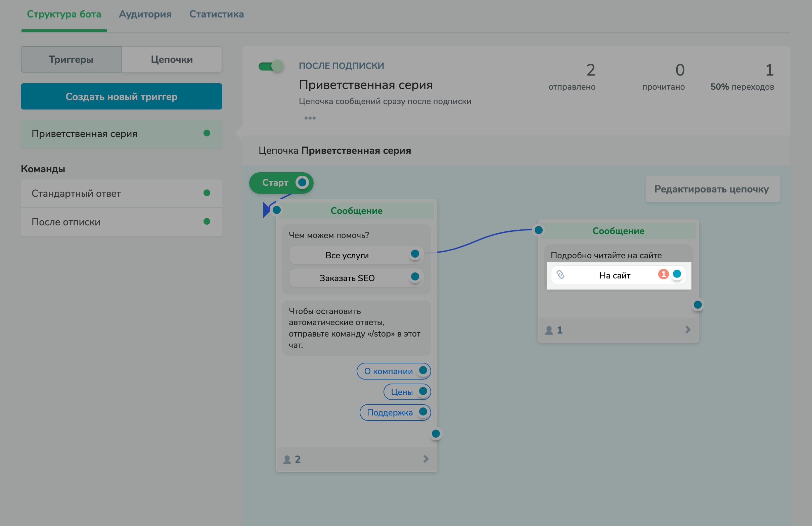Click Редактировать цепочку button
The height and width of the screenshot is (526, 812).
(x=712, y=189)
